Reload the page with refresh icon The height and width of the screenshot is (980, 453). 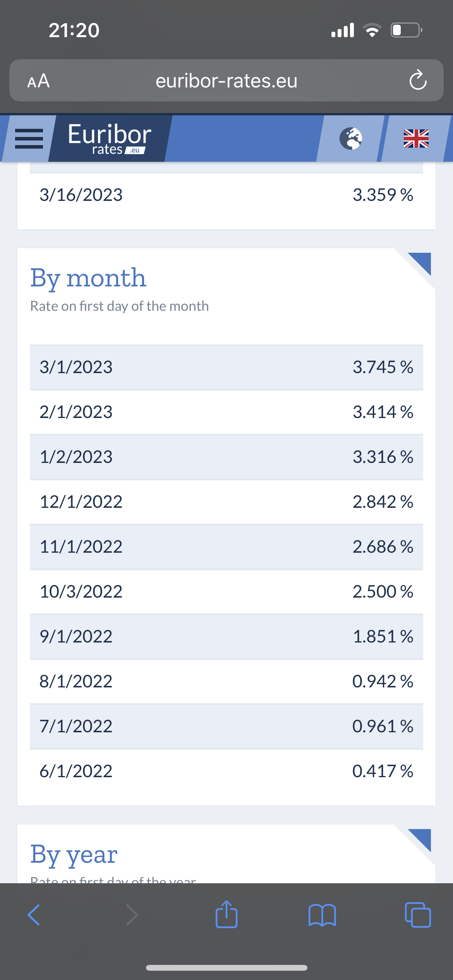click(x=418, y=81)
